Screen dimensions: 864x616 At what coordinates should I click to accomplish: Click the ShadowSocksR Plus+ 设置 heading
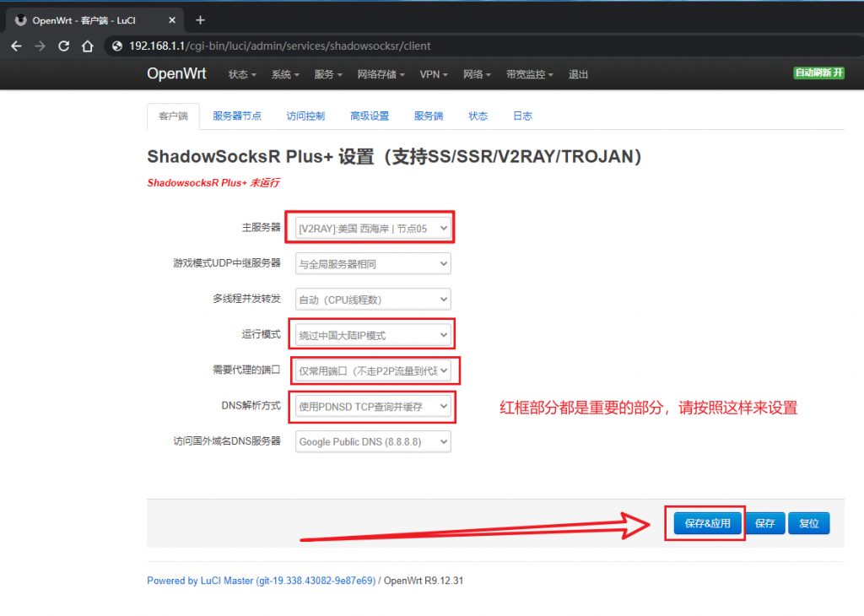pos(395,156)
